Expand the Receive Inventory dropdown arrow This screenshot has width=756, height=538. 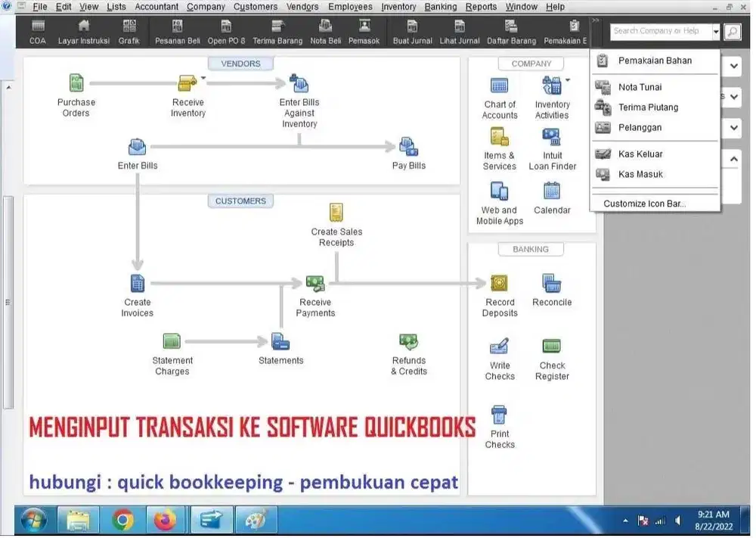[203, 77]
